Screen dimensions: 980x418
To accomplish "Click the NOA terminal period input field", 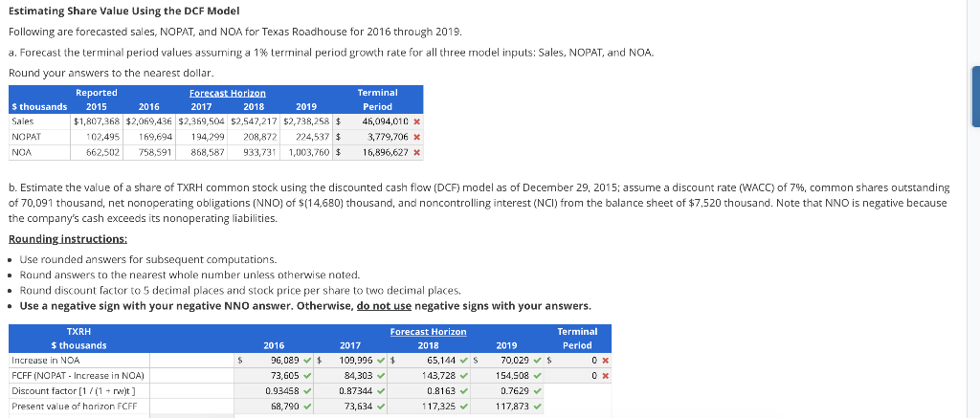I will coord(376,152).
